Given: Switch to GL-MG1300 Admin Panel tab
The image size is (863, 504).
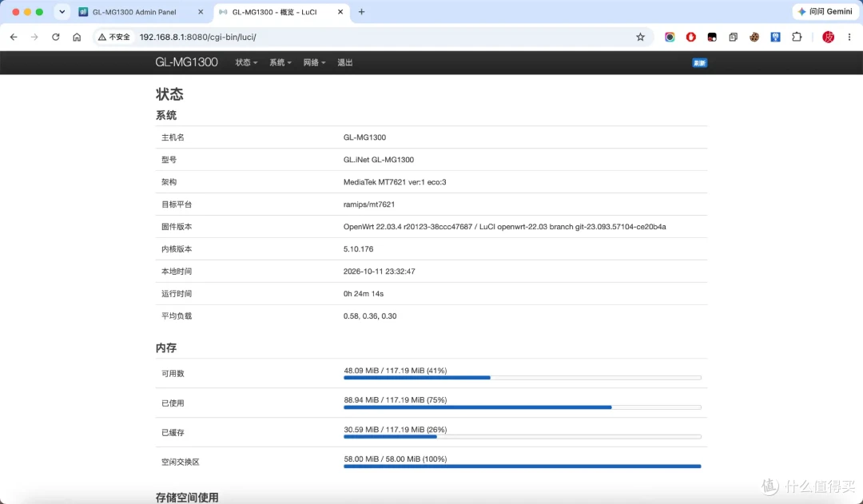Looking at the screenshot, I should coord(141,11).
